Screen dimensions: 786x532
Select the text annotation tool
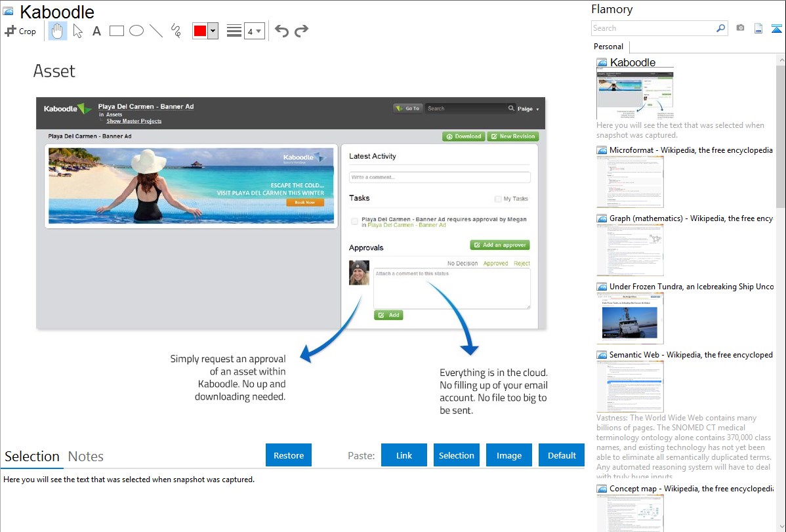pos(96,31)
